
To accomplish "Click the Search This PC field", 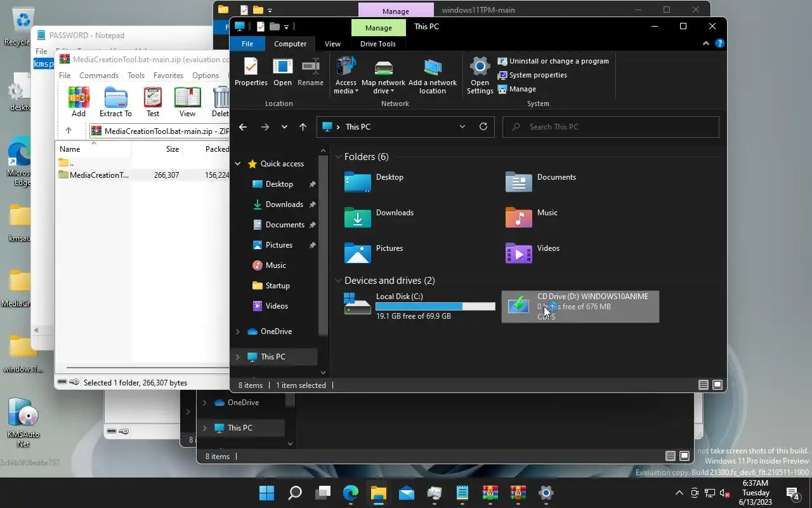I will point(611,127).
